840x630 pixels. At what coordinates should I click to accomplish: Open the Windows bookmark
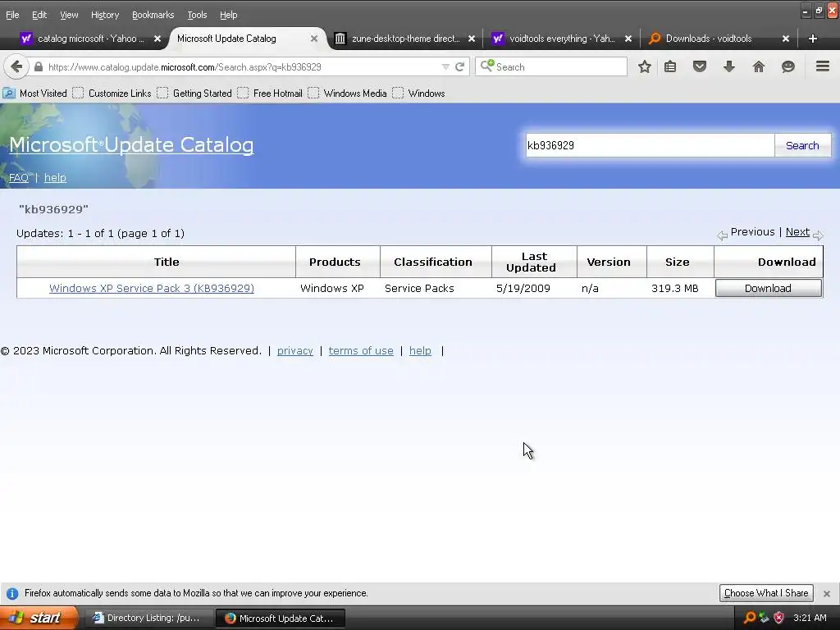[419, 94]
